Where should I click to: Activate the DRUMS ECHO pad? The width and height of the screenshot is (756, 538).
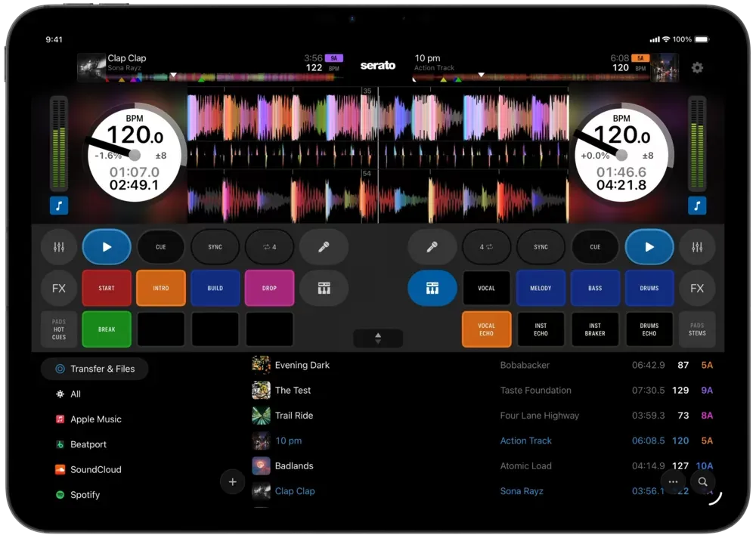tap(649, 329)
